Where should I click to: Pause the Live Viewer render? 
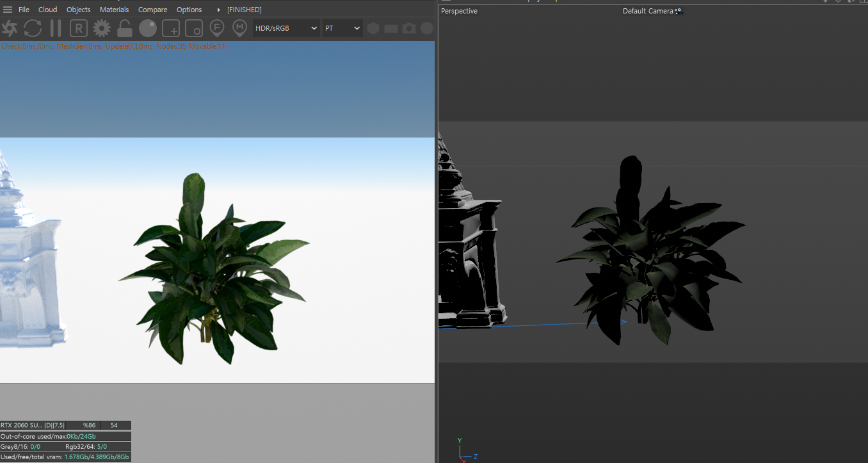click(56, 28)
